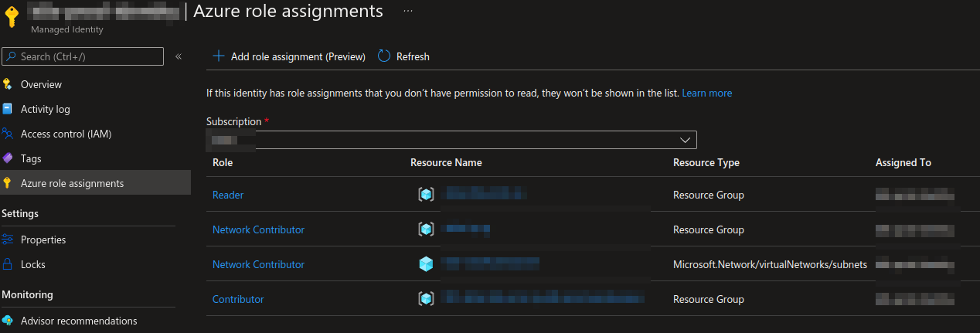Click resource group icon in Contributor row

point(426,299)
